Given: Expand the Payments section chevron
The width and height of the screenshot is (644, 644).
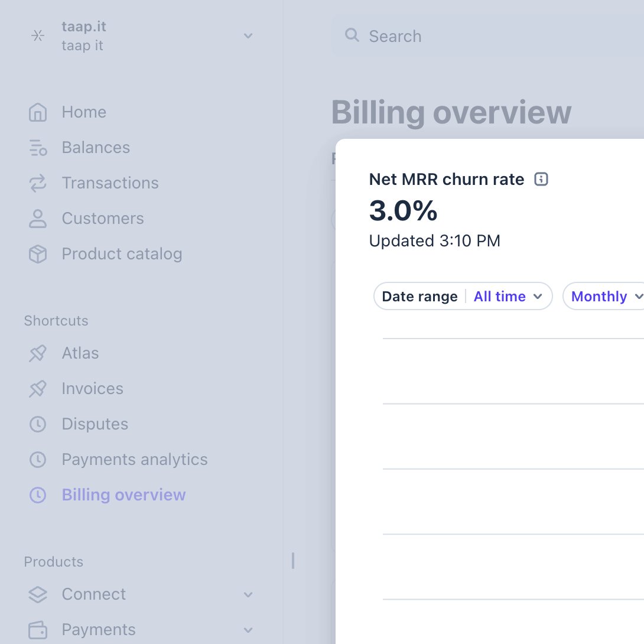Looking at the screenshot, I should [248, 630].
